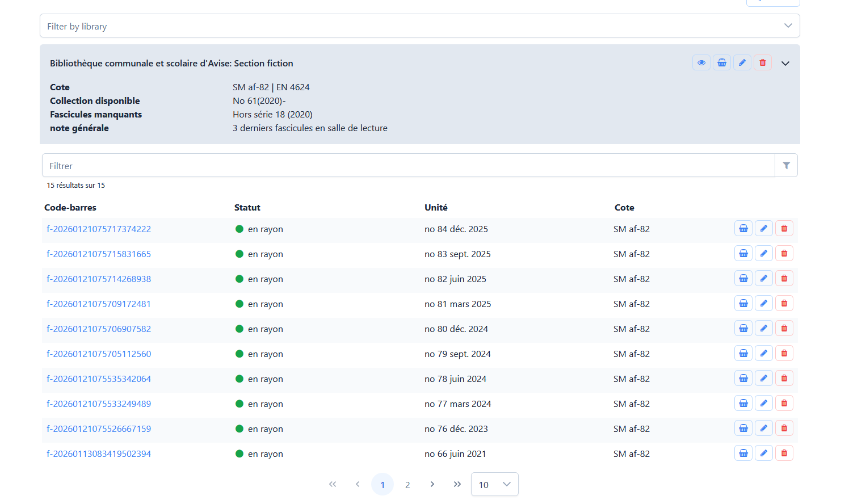Edit the subscription using the pencil icon

[742, 62]
